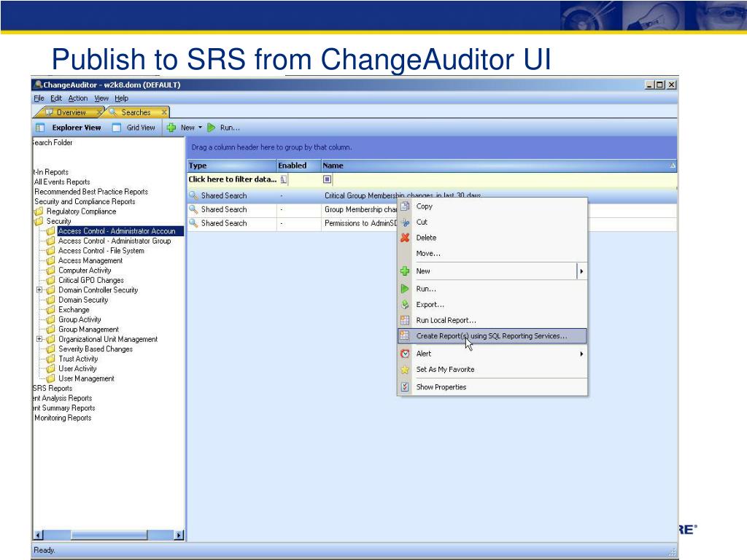This screenshot has height=560, width=747.
Task: Click the Exchange folder icon
Action: (x=50, y=309)
